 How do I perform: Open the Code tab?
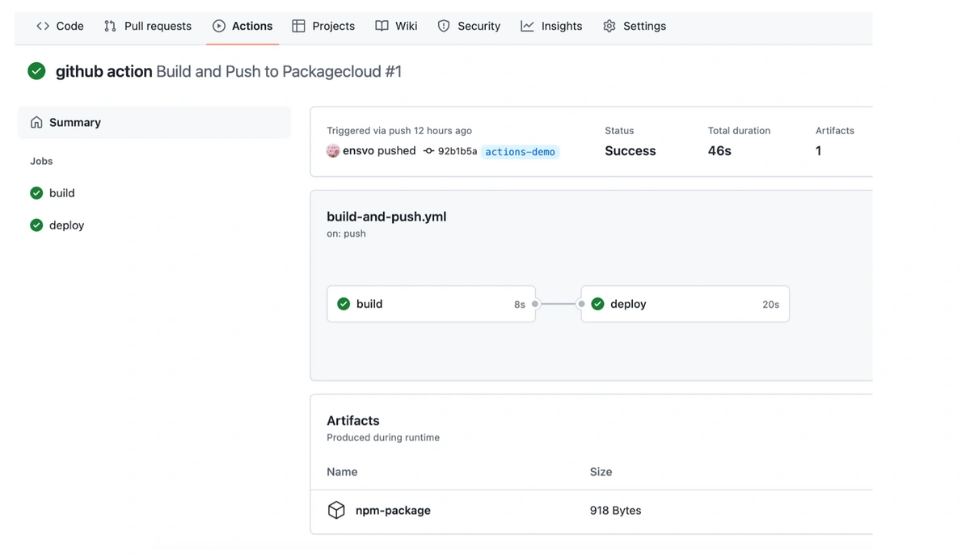(x=60, y=26)
